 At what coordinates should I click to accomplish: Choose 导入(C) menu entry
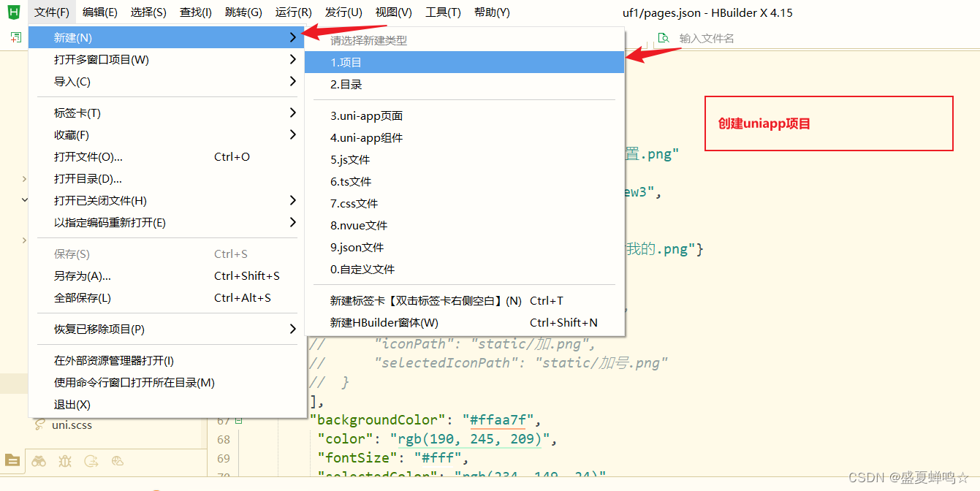click(x=167, y=81)
